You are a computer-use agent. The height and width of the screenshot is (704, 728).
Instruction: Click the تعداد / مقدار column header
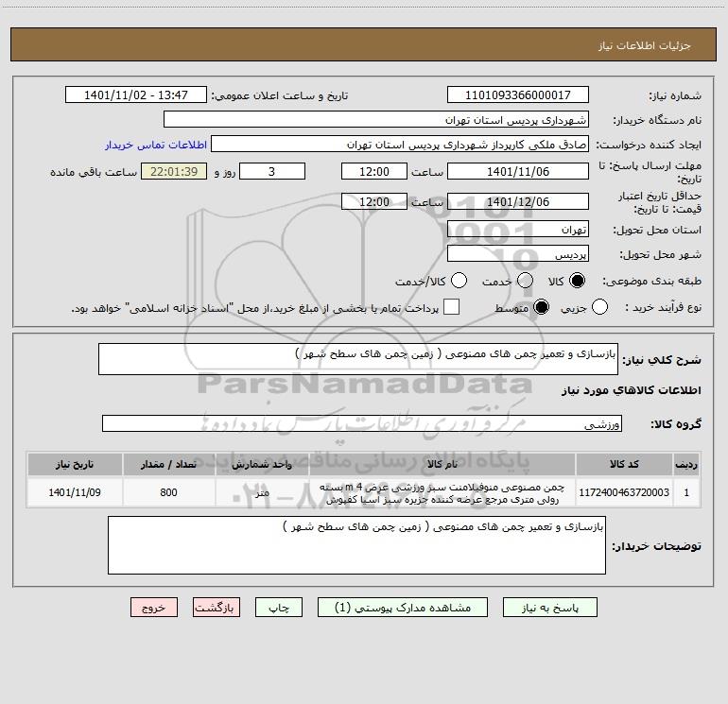tap(168, 465)
